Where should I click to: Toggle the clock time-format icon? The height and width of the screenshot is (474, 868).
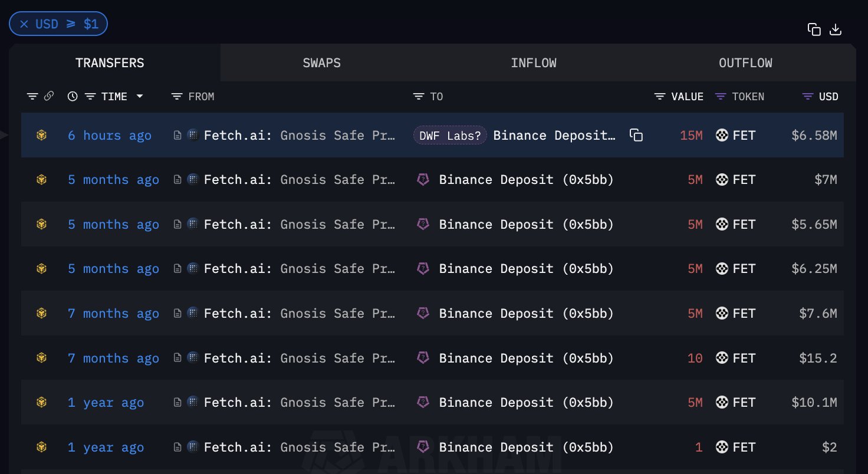click(73, 96)
